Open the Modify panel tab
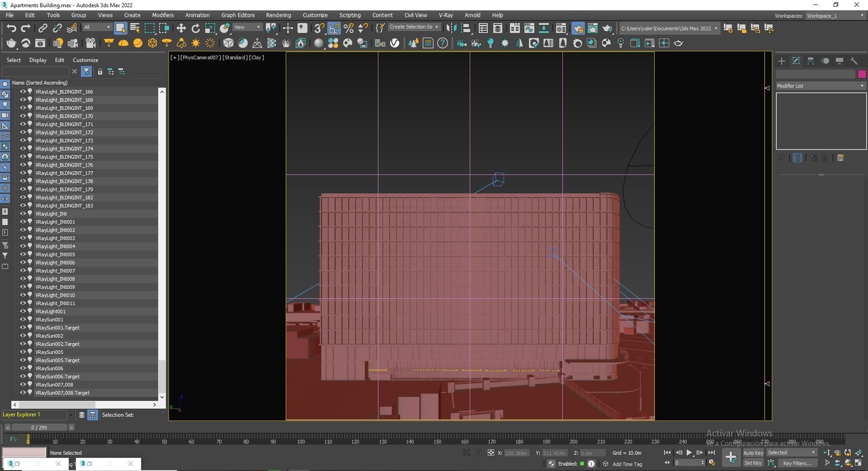868x471 pixels. (796, 61)
